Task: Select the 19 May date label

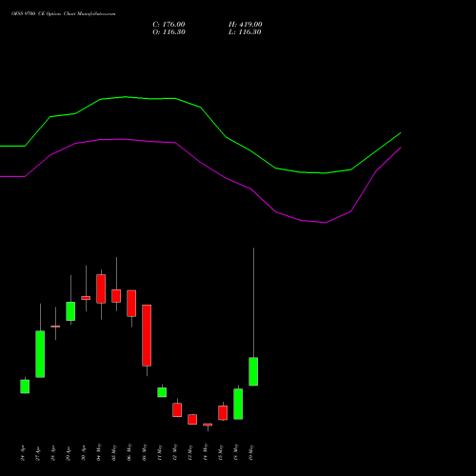Action: coord(251,452)
